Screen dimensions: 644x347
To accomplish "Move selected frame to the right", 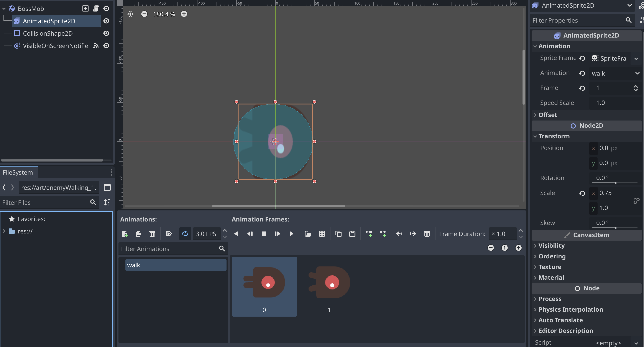I will (x=413, y=234).
